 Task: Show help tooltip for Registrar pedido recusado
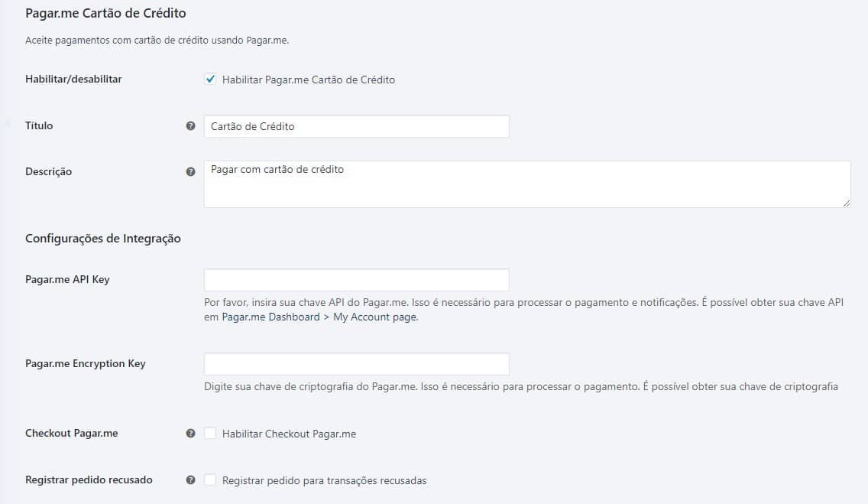point(190,480)
